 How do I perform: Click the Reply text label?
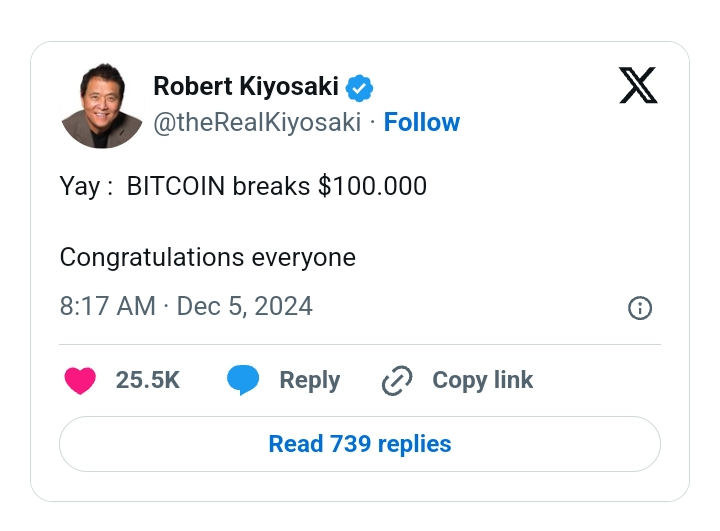[x=310, y=381]
